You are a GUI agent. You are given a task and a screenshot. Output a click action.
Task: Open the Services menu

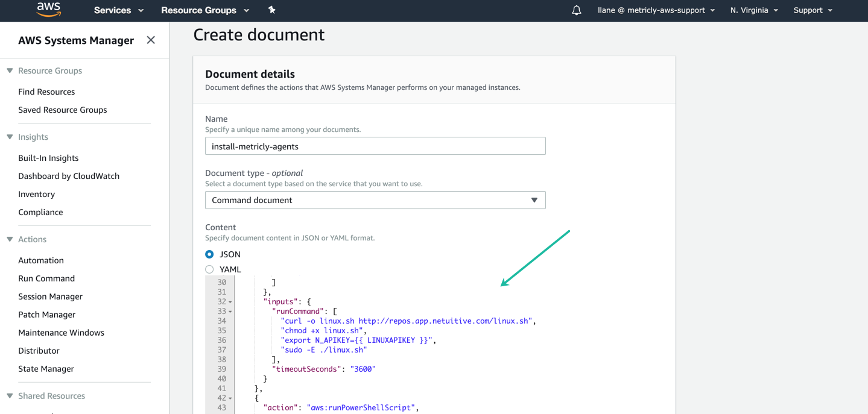(x=119, y=10)
